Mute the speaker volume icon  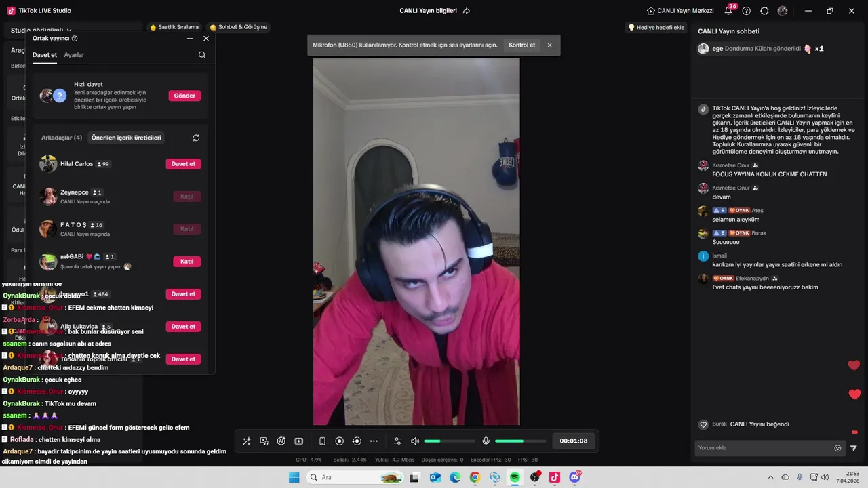(415, 441)
